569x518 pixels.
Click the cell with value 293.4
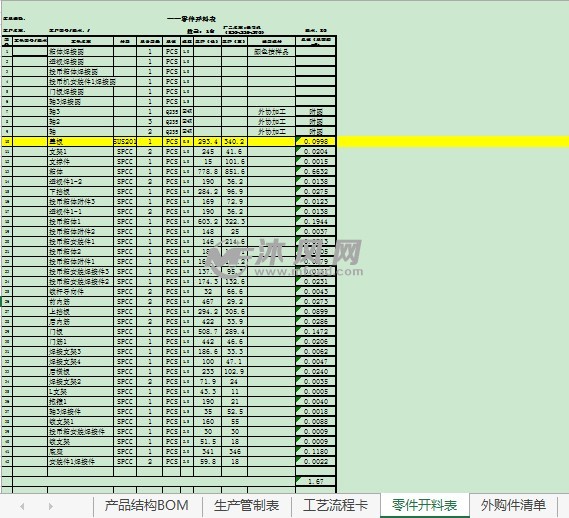(208, 142)
